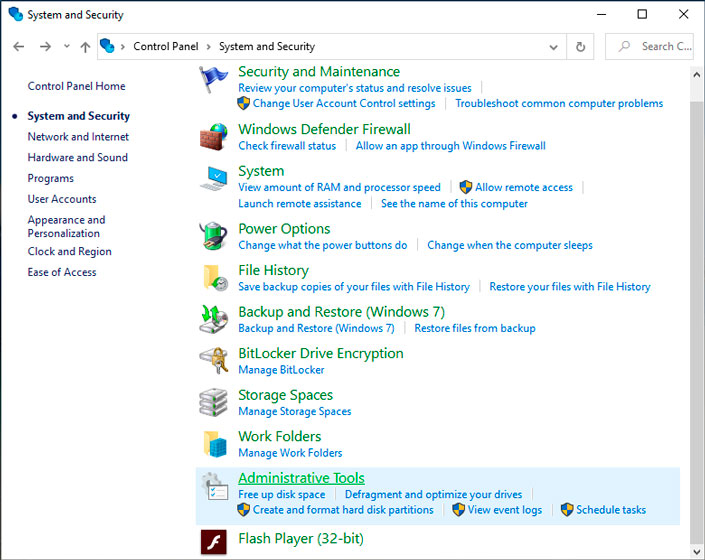Open Network and Internet category
The image size is (705, 560).
click(78, 137)
